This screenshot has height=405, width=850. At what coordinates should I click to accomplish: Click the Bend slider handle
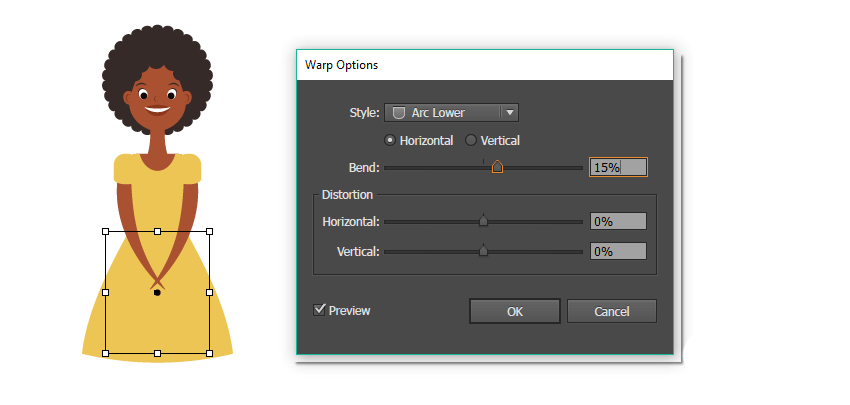coord(497,167)
